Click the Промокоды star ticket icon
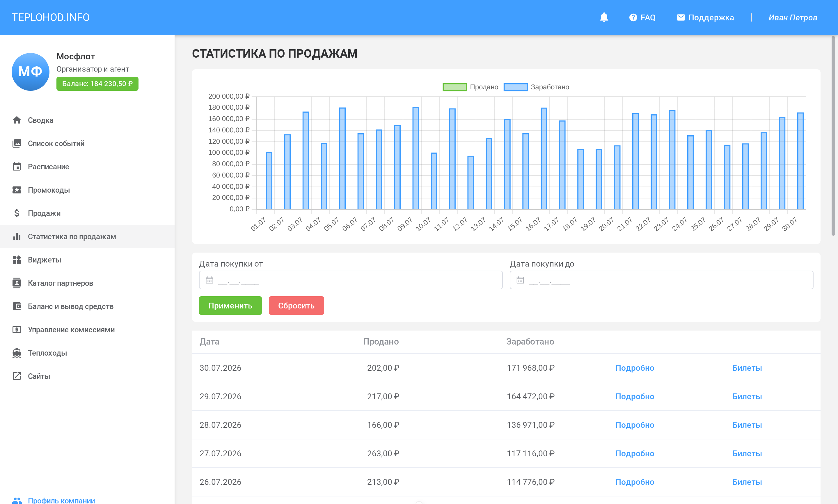Image resolution: width=838 pixels, height=504 pixels. [17, 190]
